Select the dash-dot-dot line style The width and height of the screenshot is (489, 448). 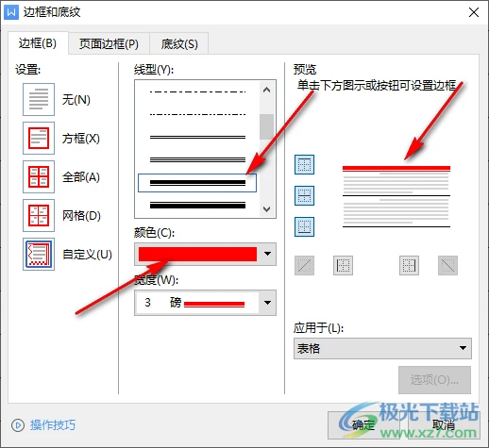pos(197,114)
